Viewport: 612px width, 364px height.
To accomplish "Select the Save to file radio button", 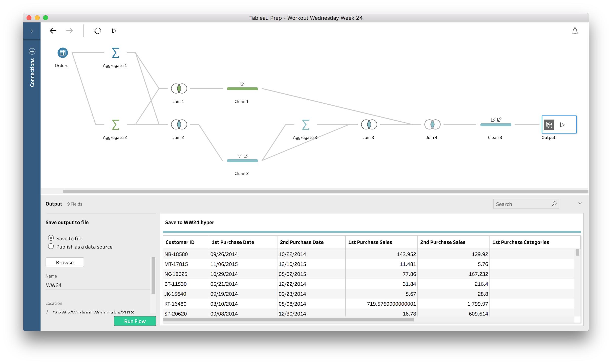I will pyautogui.click(x=51, y=238).
